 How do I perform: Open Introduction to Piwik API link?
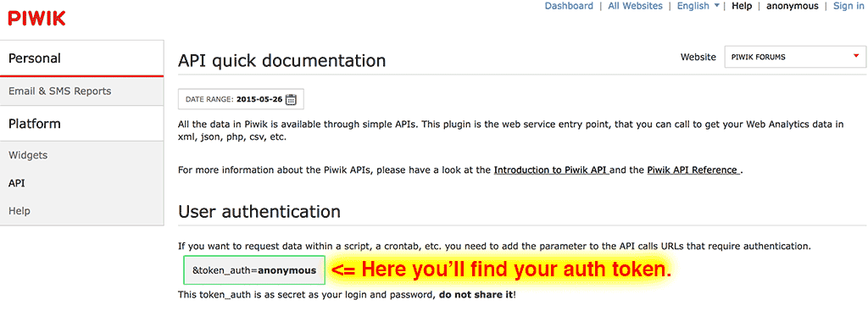tap(552, 169)
